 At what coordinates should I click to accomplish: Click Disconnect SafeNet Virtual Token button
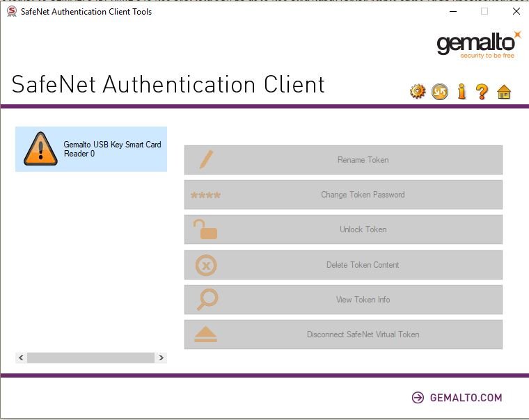[x=343, y=334]
